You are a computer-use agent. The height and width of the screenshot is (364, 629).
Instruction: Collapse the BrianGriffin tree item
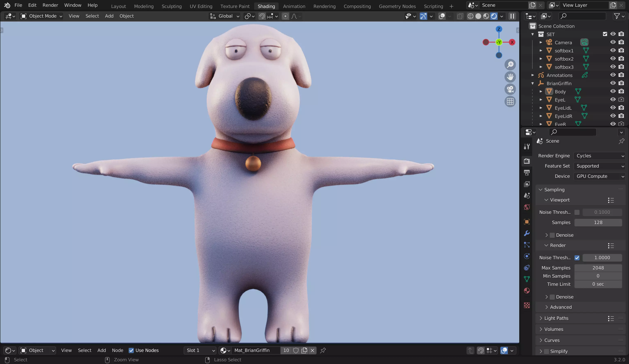[532, 83]
